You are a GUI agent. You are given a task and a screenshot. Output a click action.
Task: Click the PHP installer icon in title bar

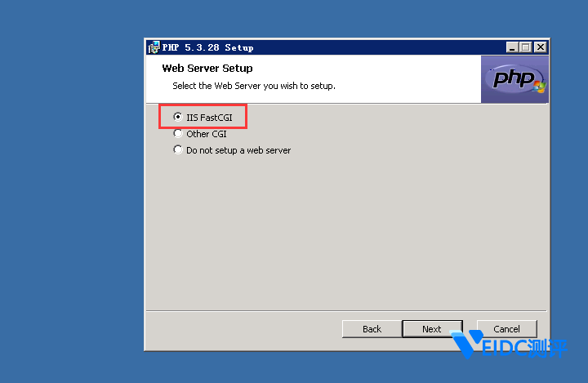(154, 47)
